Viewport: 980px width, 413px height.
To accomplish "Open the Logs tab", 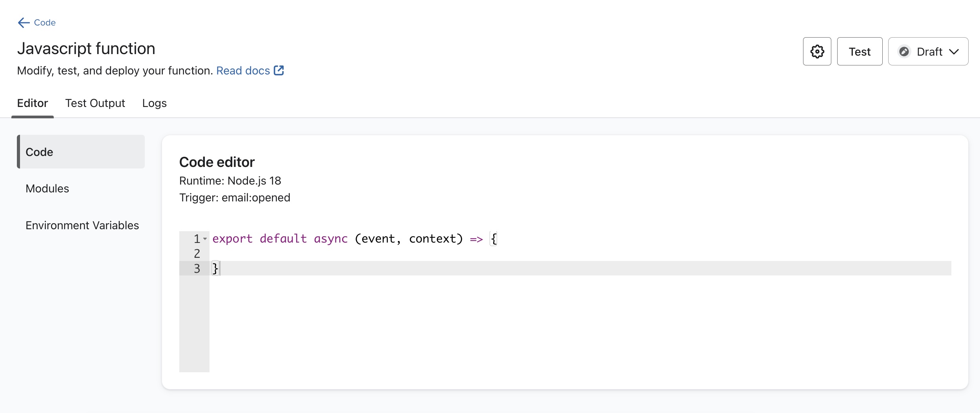I will click(154, 103).
